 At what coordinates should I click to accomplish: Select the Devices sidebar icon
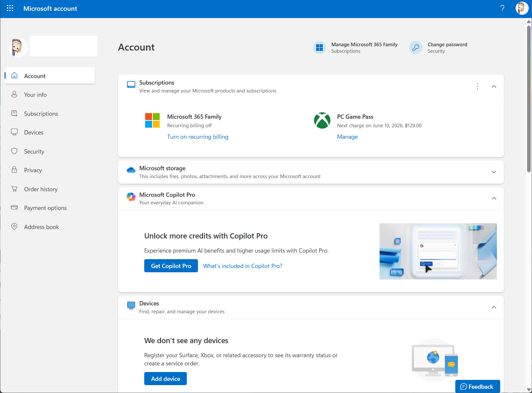click(14, 132)
